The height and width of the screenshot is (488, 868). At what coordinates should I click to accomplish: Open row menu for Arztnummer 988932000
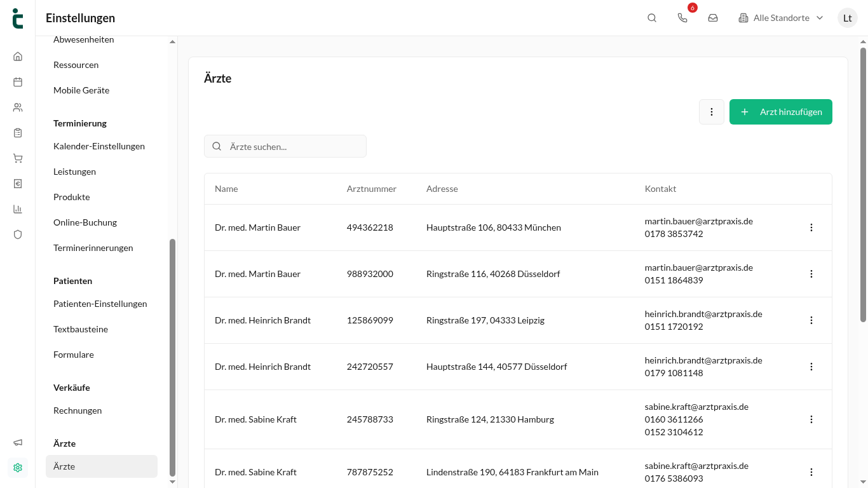(811, 274)
